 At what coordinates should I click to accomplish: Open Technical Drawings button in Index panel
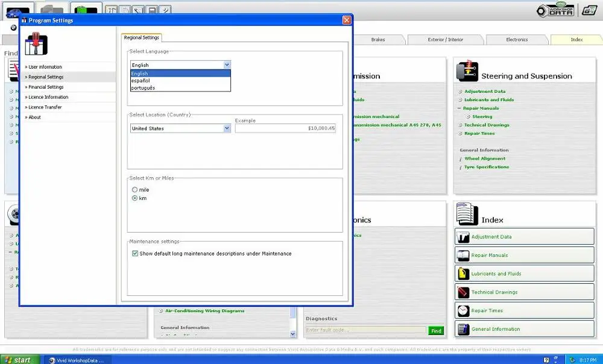pos(525,292)
